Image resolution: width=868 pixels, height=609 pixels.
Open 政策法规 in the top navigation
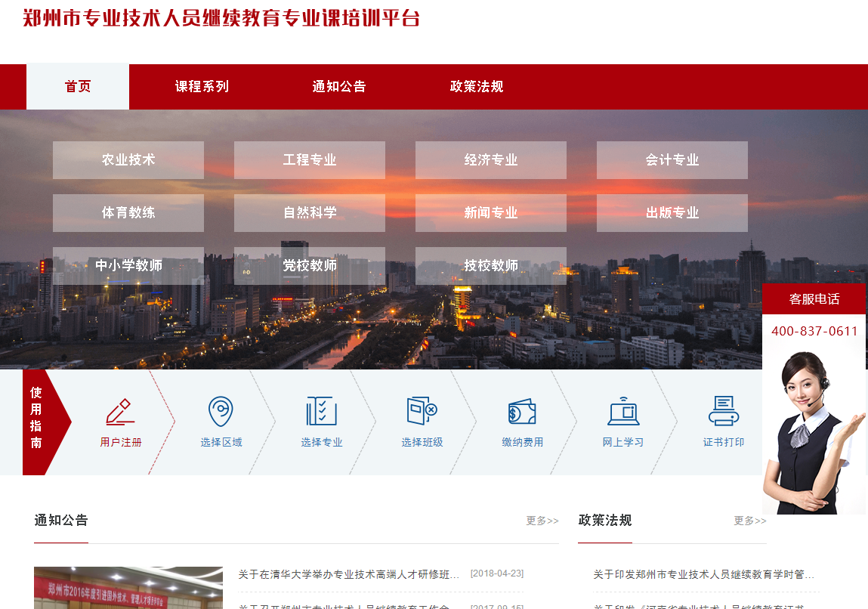click(x=477, y=87)
